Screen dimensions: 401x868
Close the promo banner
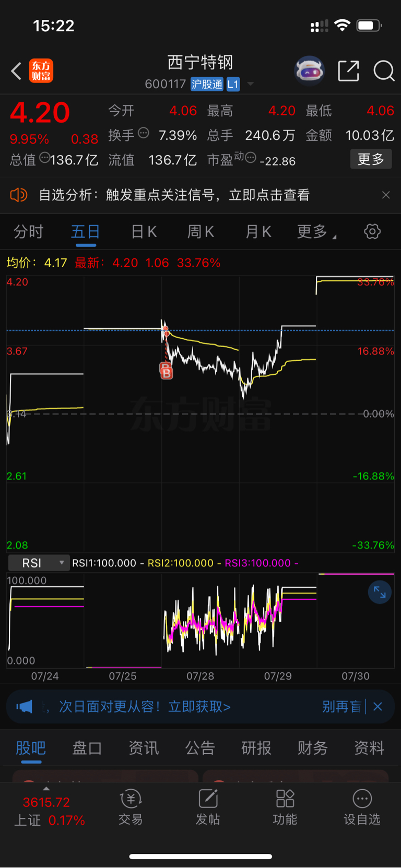click(378, 707)
